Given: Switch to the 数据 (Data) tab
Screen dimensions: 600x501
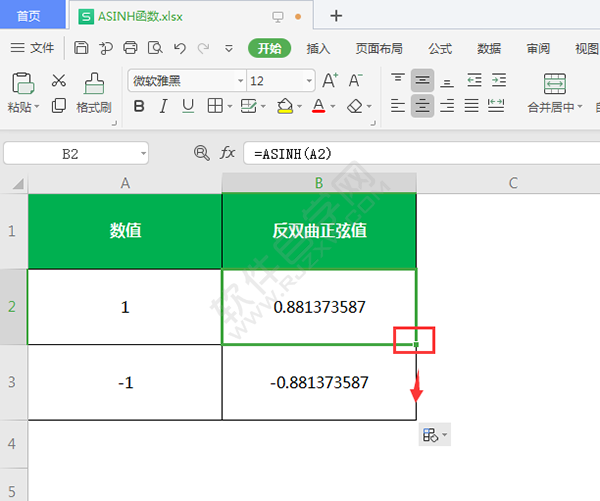Looking at the screenshot, I should pyautogui.click(x=489, y=49).
